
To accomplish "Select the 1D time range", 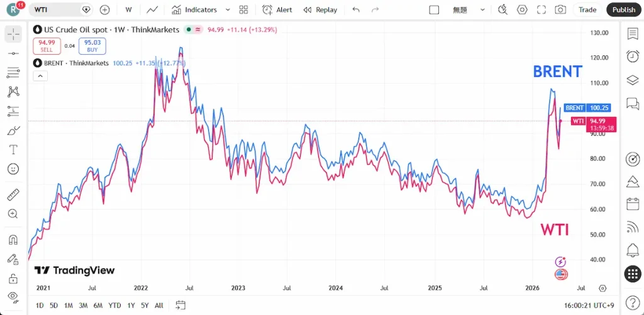I will click(x=40, y=305).
